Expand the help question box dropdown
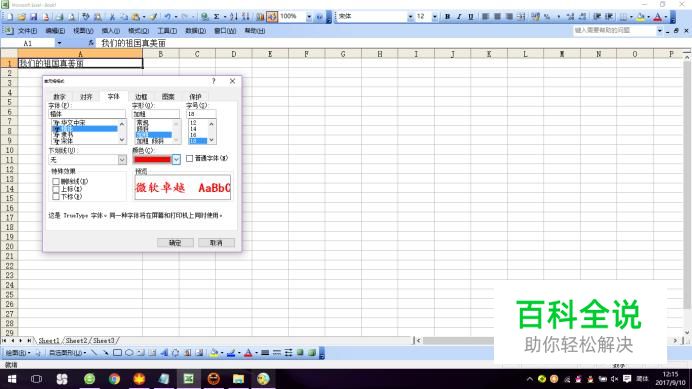This screenshot has height=389, width=692. click(660, 30)
